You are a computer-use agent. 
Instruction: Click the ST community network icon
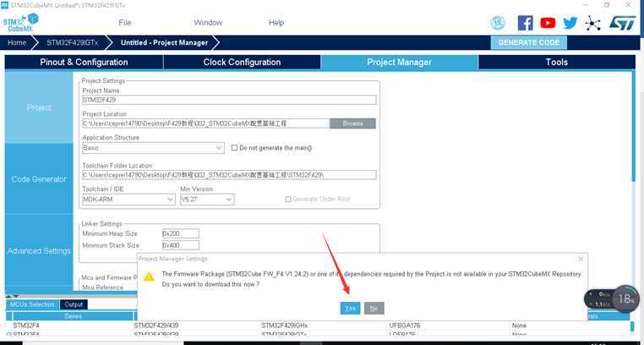click(x=592, y=23)
